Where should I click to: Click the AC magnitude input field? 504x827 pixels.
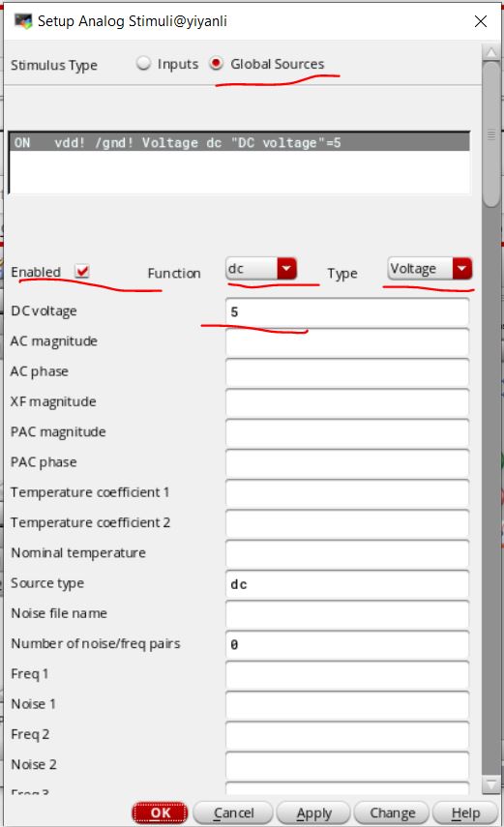point(347,341)
